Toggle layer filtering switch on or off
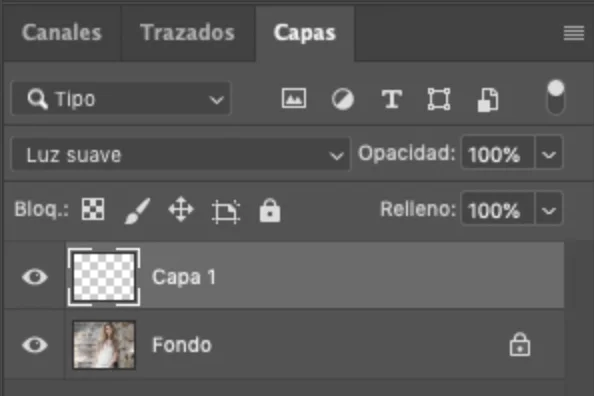The width and height of the screenshot is (594, 396). click(x=556, y=97)
